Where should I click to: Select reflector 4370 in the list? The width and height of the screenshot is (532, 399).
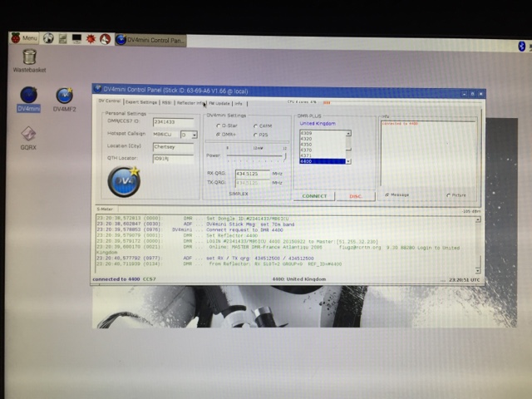coord(323,150)
